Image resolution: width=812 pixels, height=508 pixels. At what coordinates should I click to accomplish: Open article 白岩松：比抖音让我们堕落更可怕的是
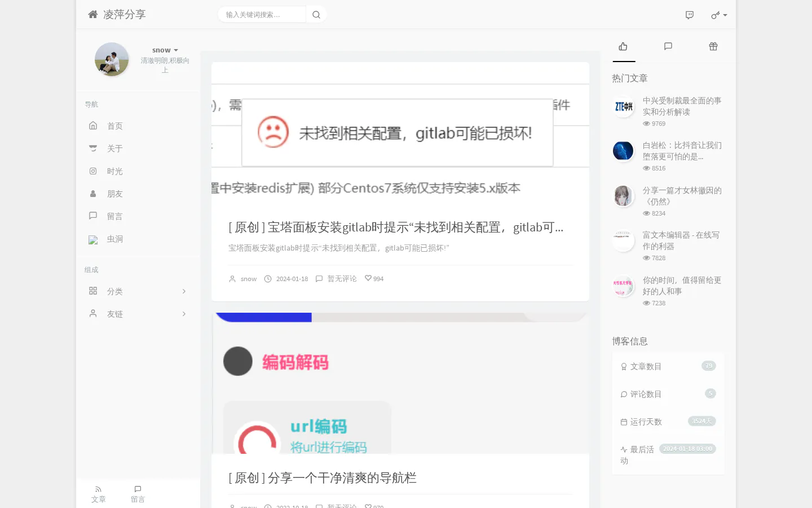pos(682,151)
